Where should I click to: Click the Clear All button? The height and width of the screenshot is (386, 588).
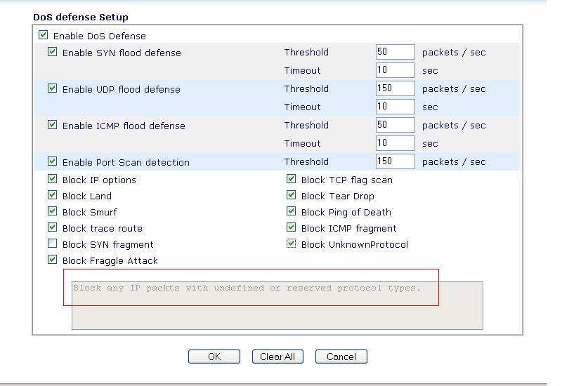(277, 357)
